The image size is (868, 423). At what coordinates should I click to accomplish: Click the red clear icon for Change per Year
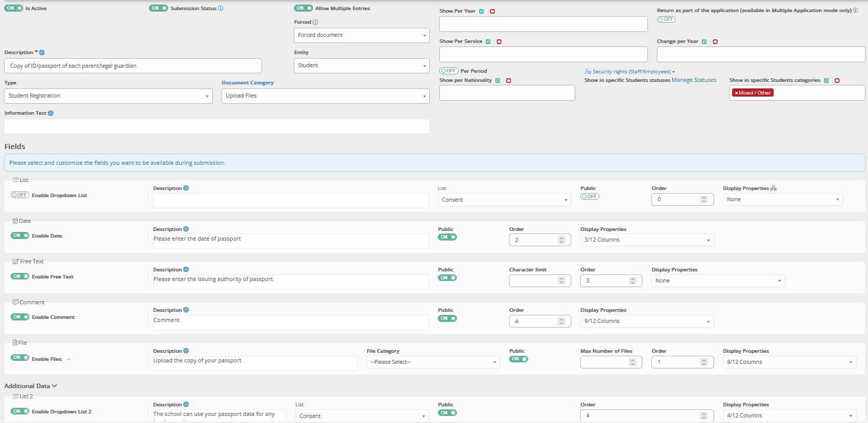point(715,41)
